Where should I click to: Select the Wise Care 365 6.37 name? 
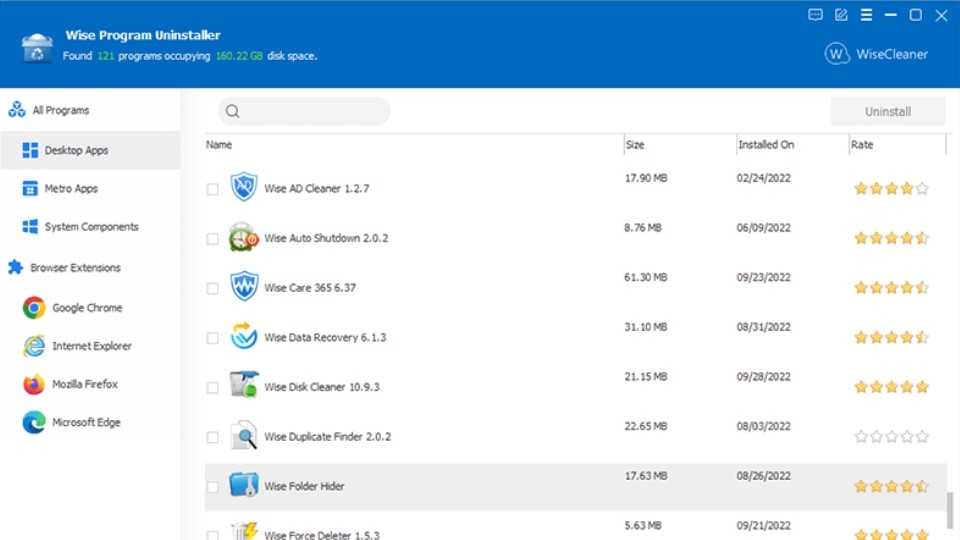[x=310, y=288]
